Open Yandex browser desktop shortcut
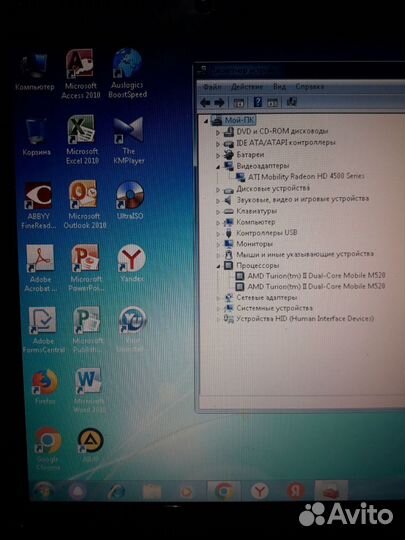Viewport: 405px width, 540px height. tap(132, 263)
